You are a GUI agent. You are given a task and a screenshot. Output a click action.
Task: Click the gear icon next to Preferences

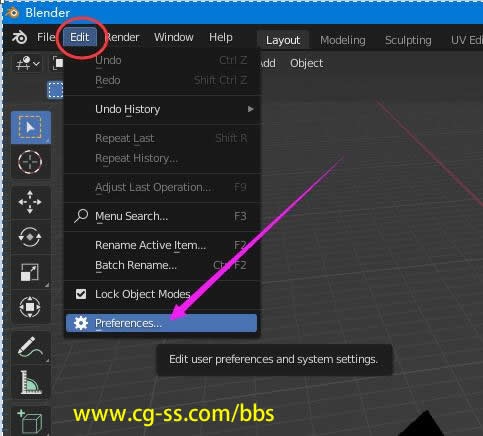(x=81, y=323)
